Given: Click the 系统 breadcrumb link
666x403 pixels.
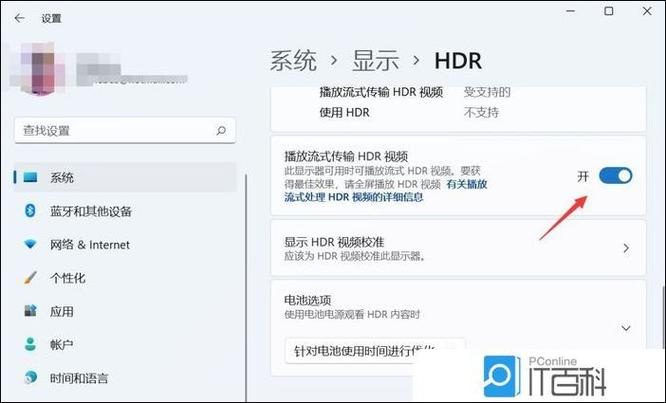Looking at the screenshot, I should 293,60.
